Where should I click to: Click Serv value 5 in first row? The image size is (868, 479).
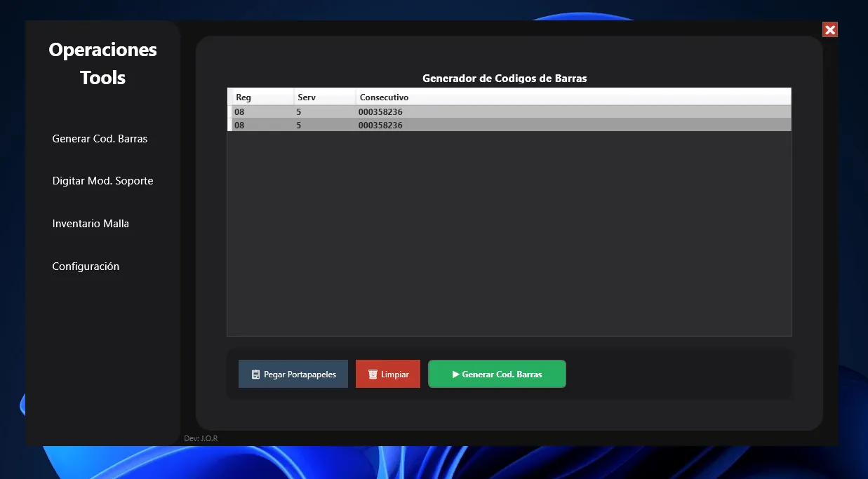(299, 112)
